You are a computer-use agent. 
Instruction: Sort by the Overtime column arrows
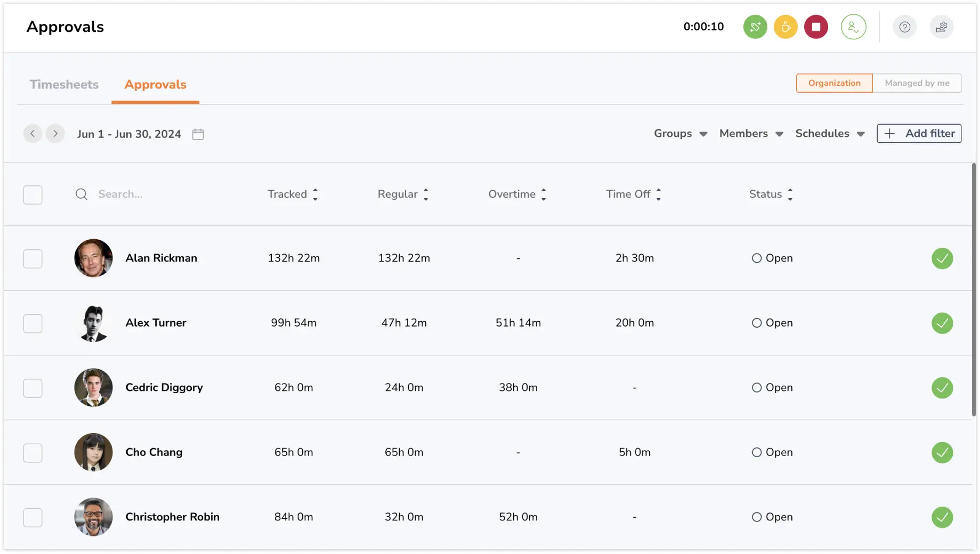(x=543, y=194)
